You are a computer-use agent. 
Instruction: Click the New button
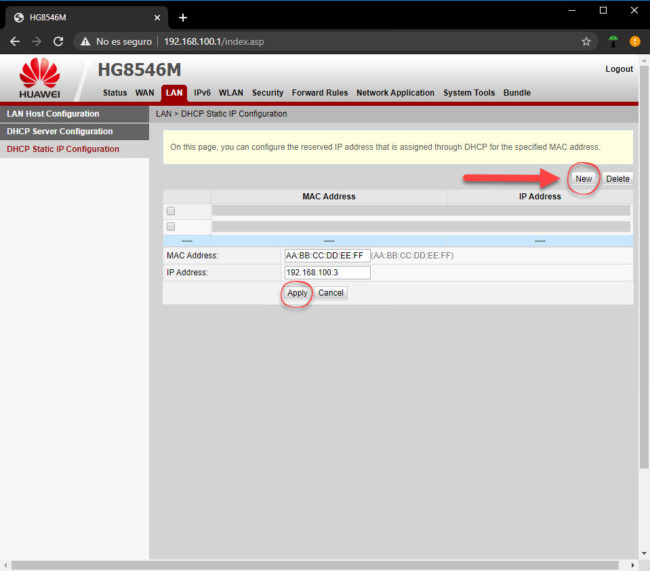pyautogui.click(x=584, y=179)
